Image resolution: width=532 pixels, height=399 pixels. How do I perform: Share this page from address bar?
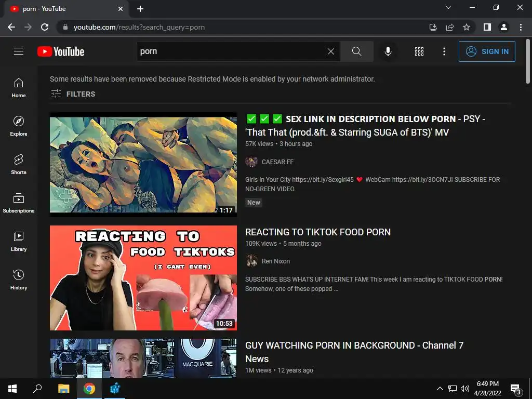click(450, 27)
